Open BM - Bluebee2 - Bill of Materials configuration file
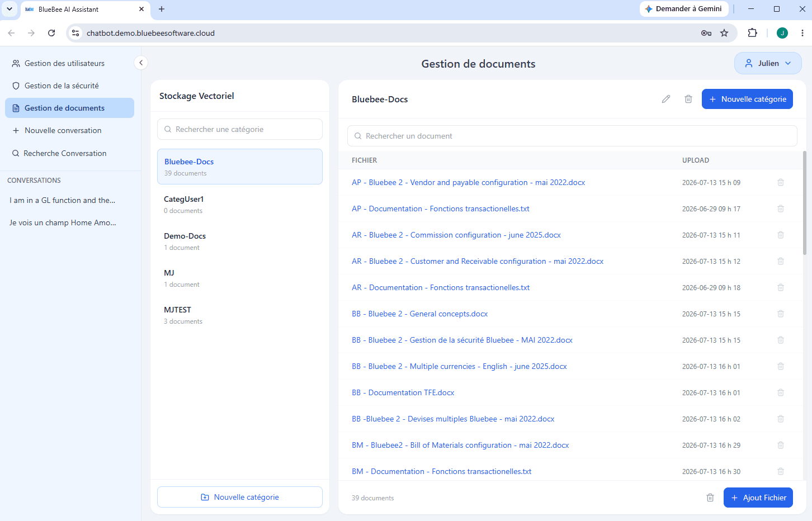 (460, 445)
